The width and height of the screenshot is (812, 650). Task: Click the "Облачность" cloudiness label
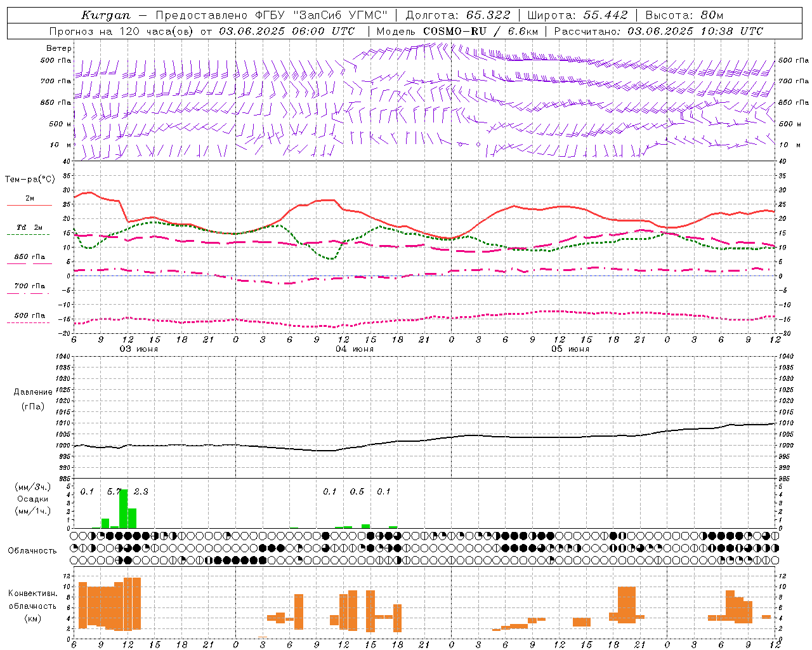[x=32, y=551]
